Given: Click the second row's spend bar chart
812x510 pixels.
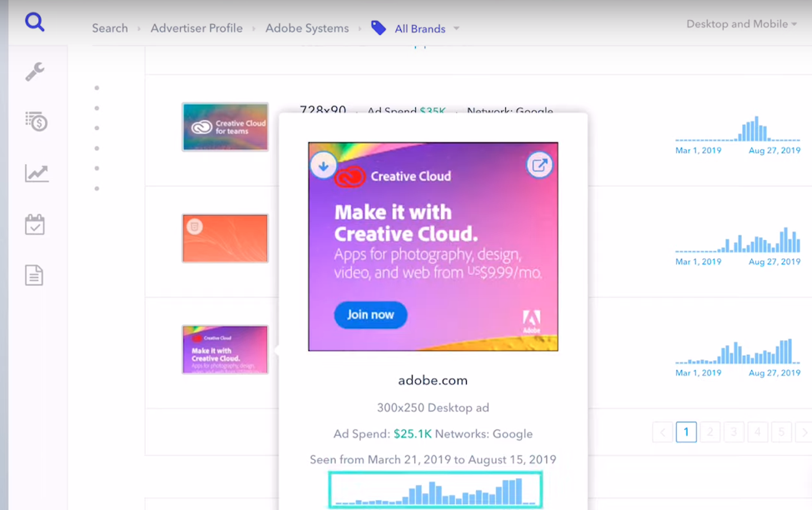Looking at the screenshot, I should point(738,240).
